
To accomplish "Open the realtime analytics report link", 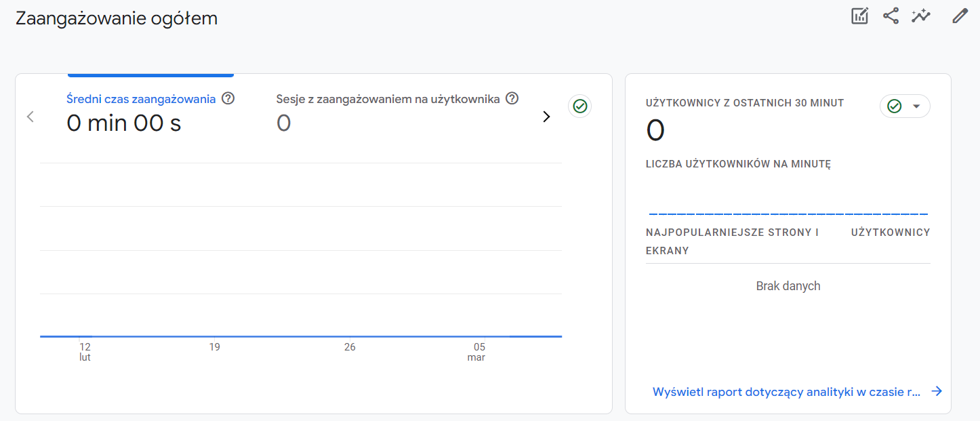I will pos(786,391).
